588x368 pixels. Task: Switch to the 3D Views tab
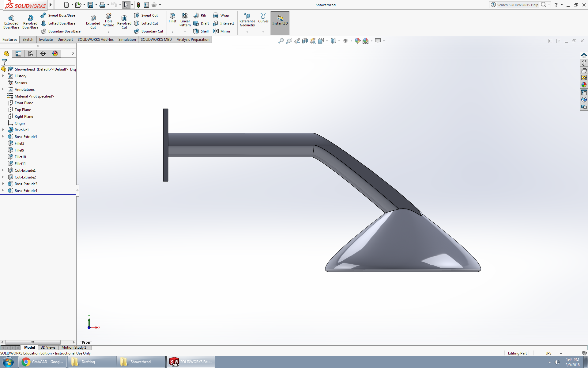click(48, 347)
